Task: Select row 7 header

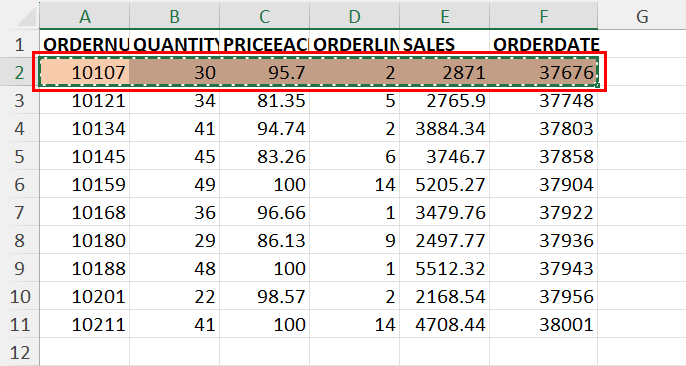Action: coord(19,212)
